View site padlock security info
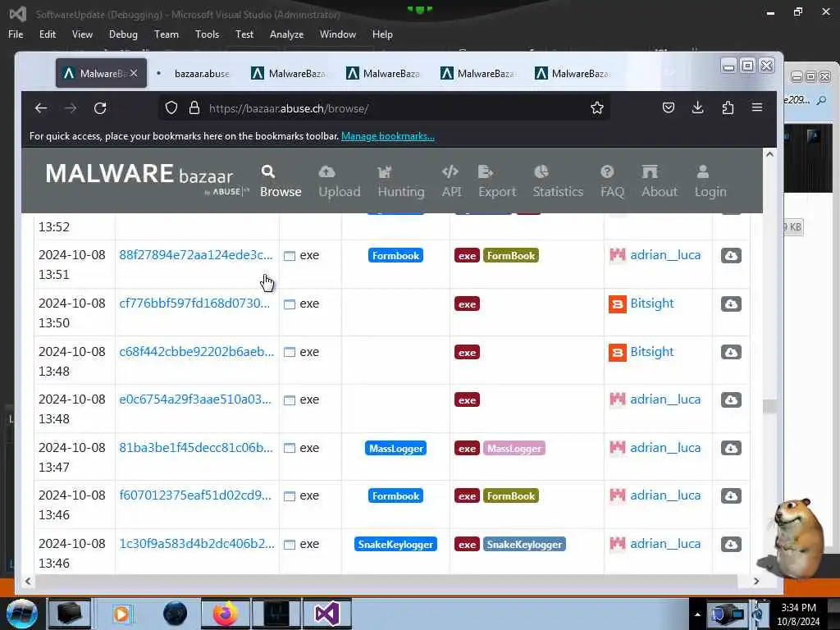840x630 pixels. 194,108
